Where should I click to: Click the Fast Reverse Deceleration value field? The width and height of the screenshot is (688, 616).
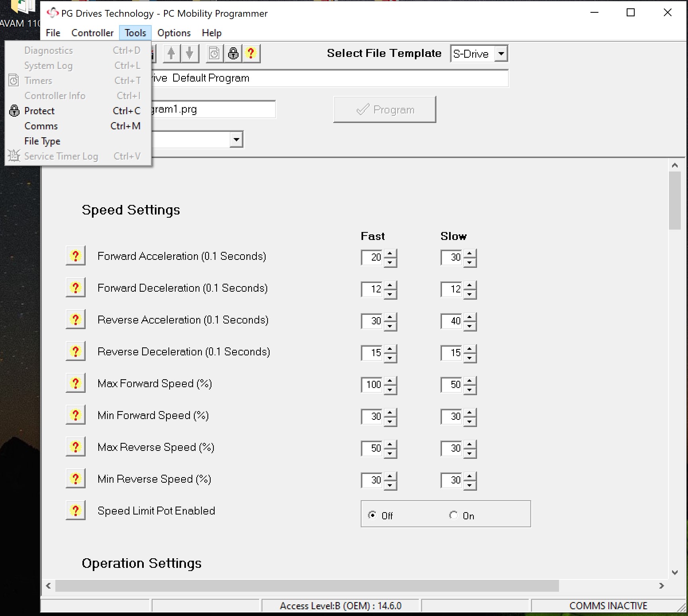372,353
